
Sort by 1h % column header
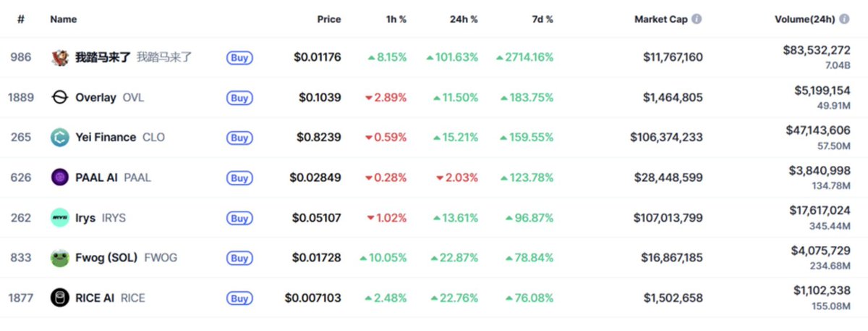tap(396, 20)
